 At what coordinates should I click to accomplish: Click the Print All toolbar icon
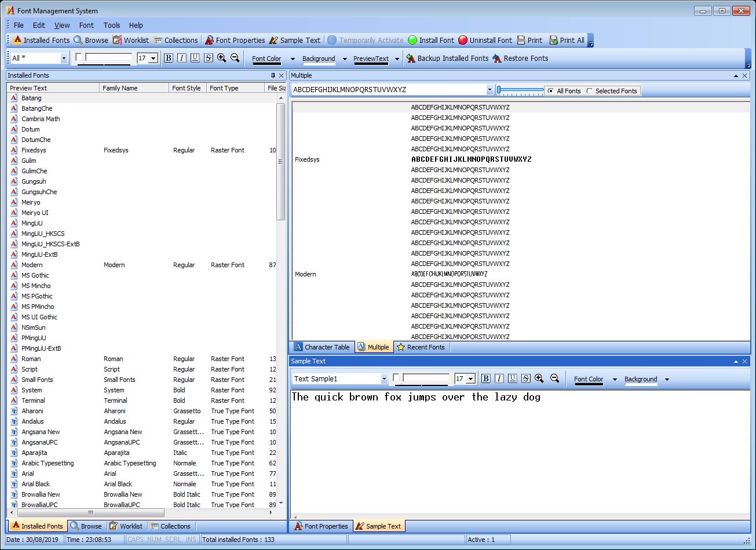(553, 40)
